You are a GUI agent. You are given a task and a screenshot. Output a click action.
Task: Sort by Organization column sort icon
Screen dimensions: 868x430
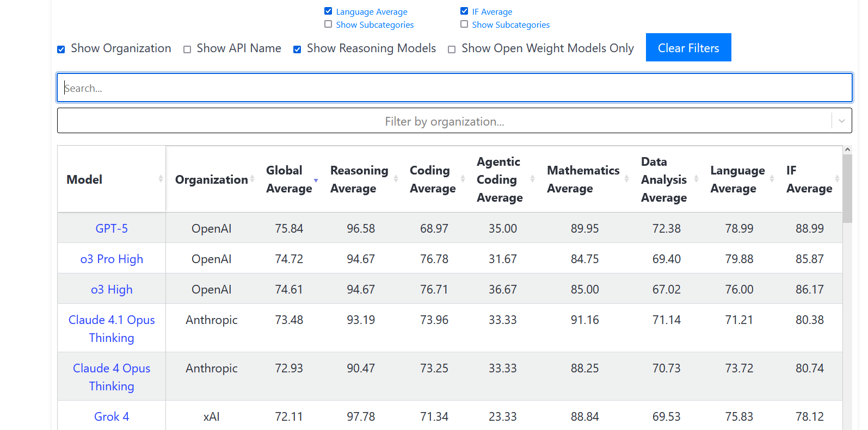coord(252,179)
